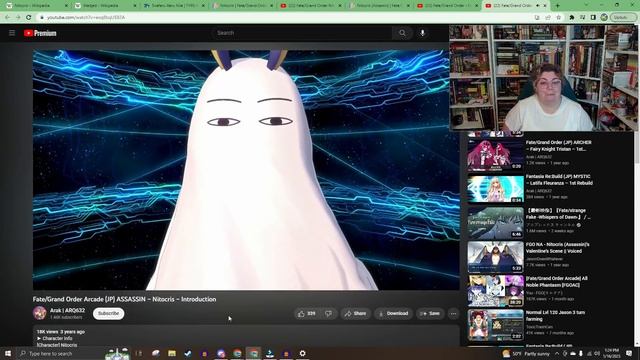
Task: Switch to the second Wikipedia browser tab
Action: click(104, 6)
